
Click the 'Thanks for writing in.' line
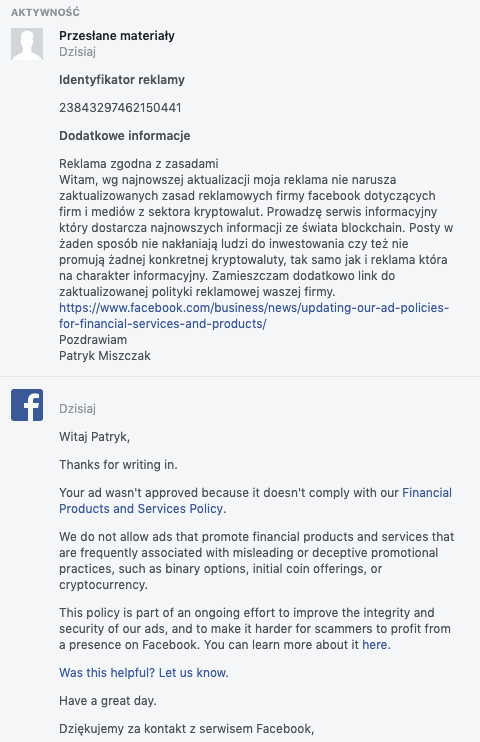tap(118, 465)
